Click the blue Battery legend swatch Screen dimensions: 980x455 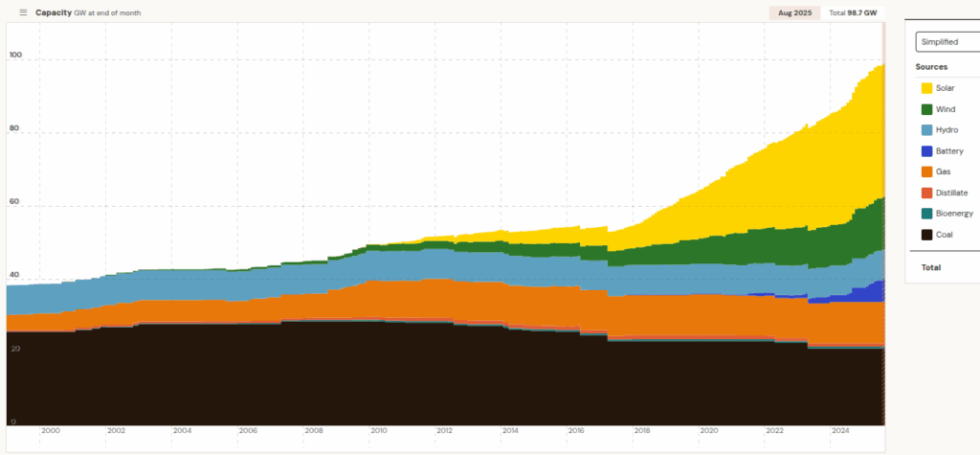click(x=927, y=151)
